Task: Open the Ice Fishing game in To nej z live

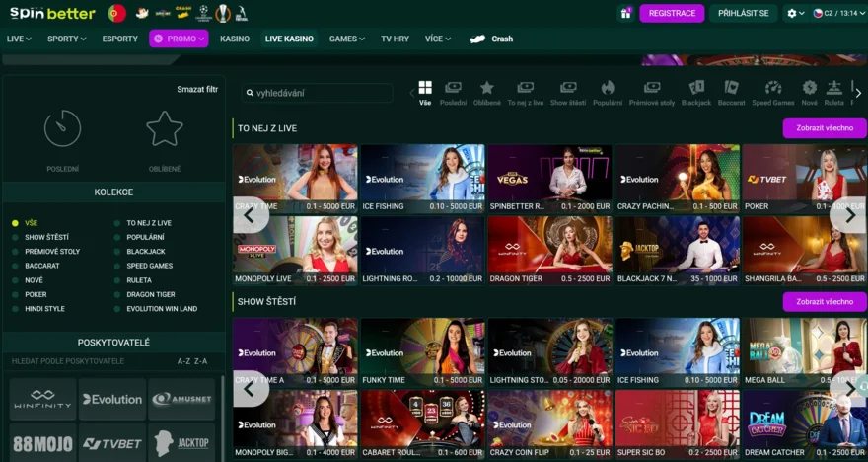Action: point(422,179)
